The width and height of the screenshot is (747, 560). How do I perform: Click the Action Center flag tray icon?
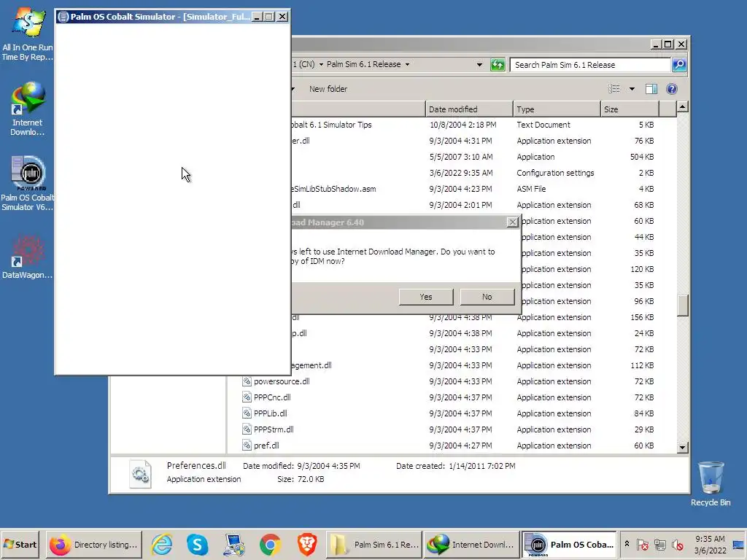point(642,544)
